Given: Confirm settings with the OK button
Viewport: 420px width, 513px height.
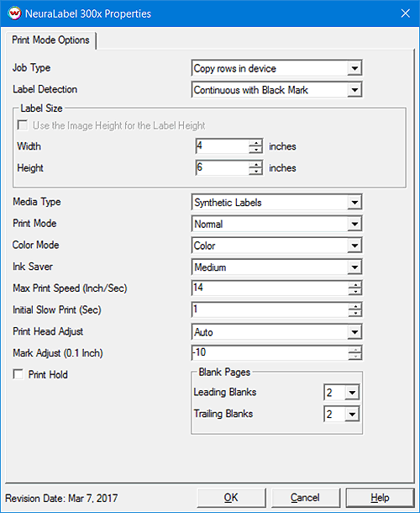Looking at the screenshot, I should (231, 498).
